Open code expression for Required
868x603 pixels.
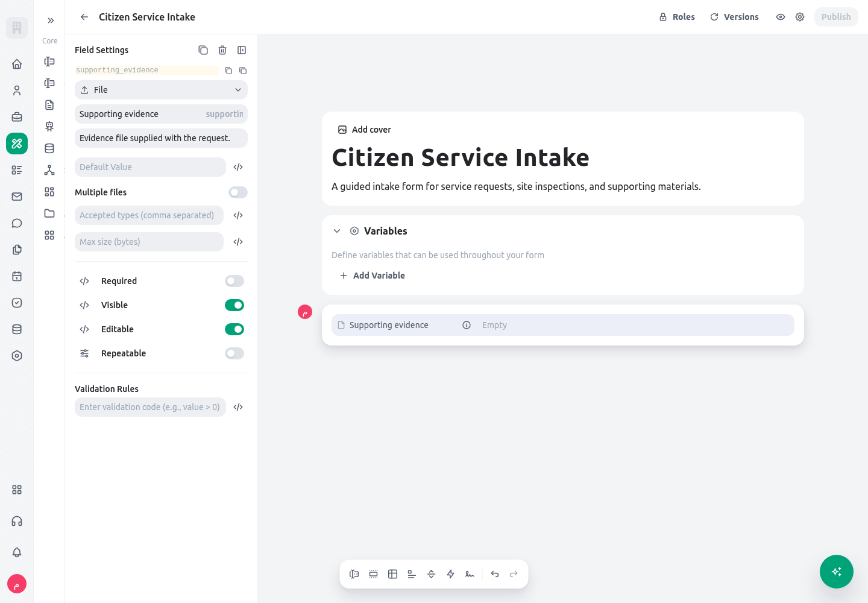click(x=84, y=281)
